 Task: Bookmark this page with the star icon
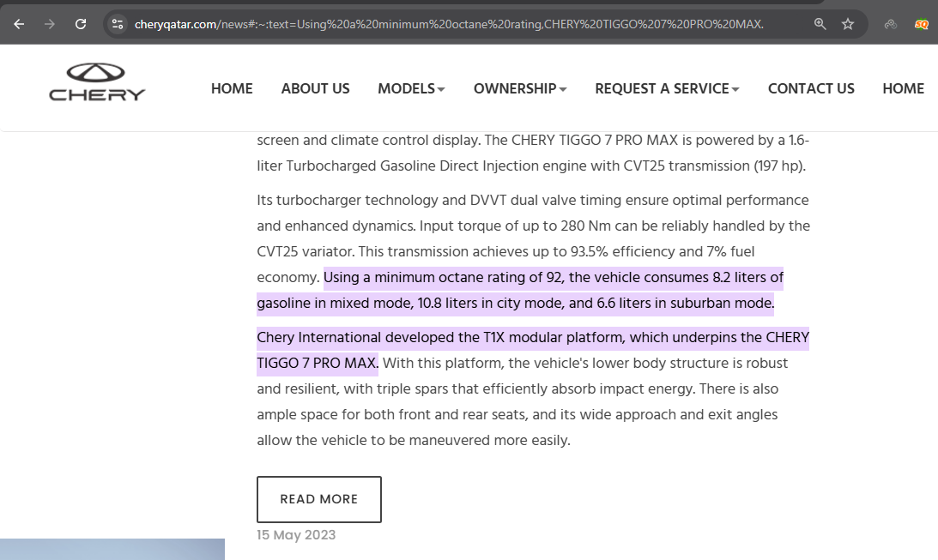[x=848, y=24]
